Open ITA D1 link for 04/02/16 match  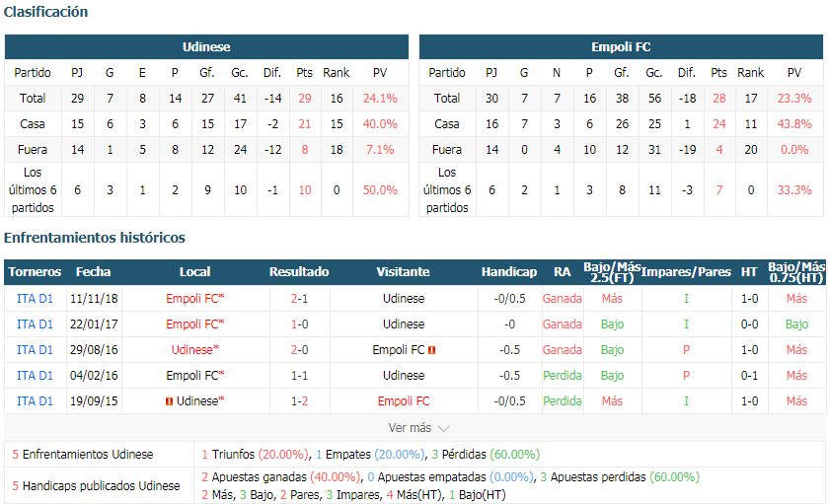tap(35, 375)
